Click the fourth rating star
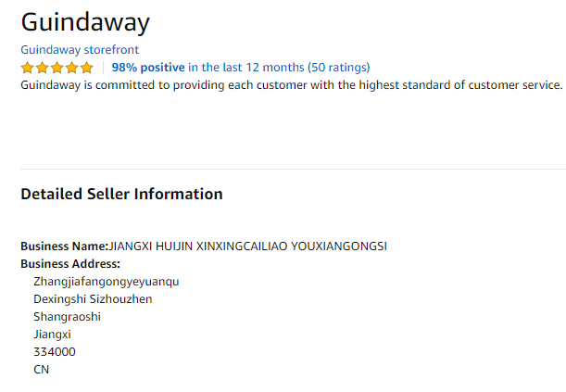Image resolution: width=566 pixels, height=392 pixels. (x=72, y=68)
